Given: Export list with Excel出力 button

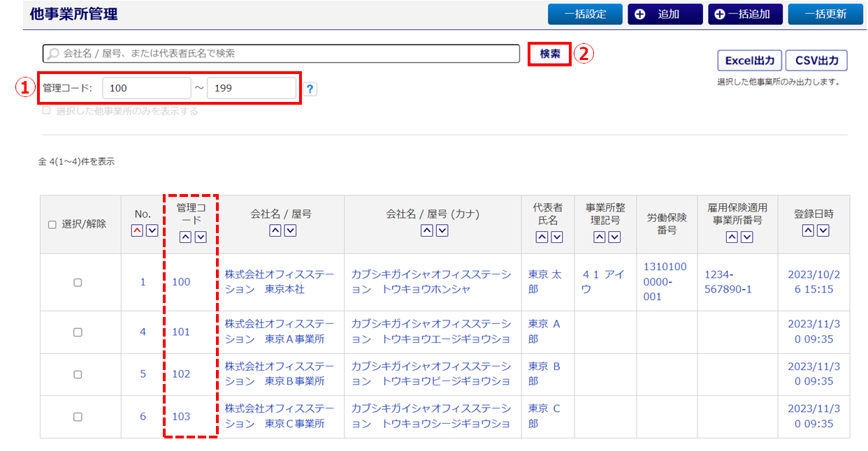Looking at the screenshot, I should click(749, 61).
